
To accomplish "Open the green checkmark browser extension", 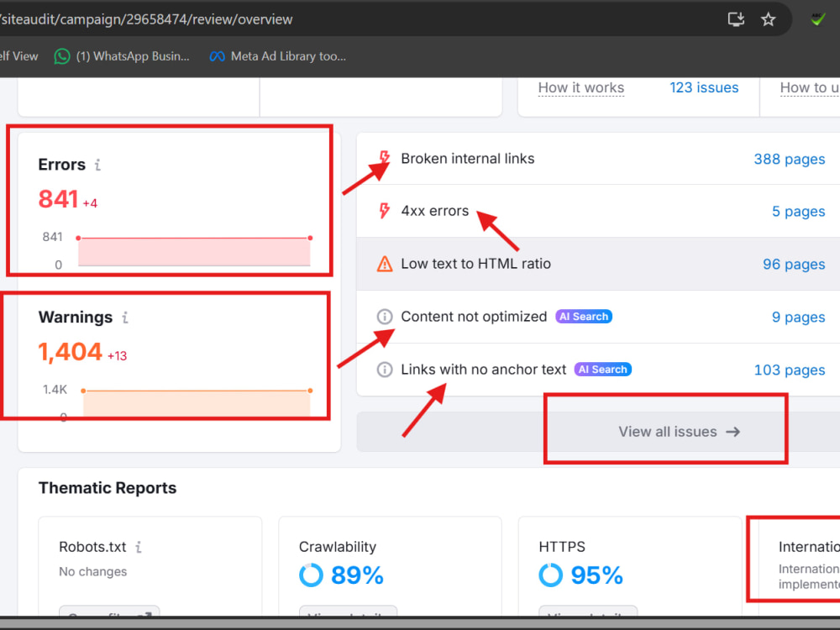I will (817, 19).
